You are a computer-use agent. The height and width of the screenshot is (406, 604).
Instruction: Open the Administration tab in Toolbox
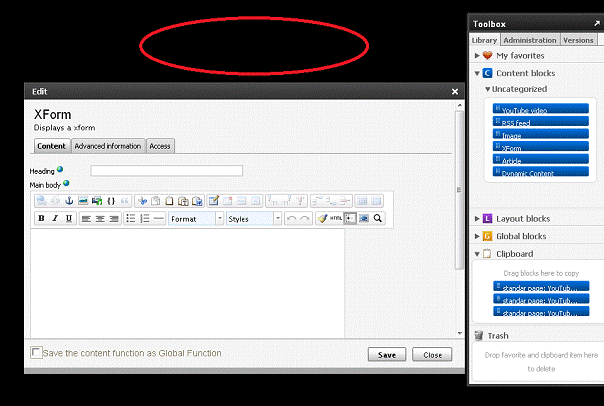pyautogui.click(x=529, y=40)
